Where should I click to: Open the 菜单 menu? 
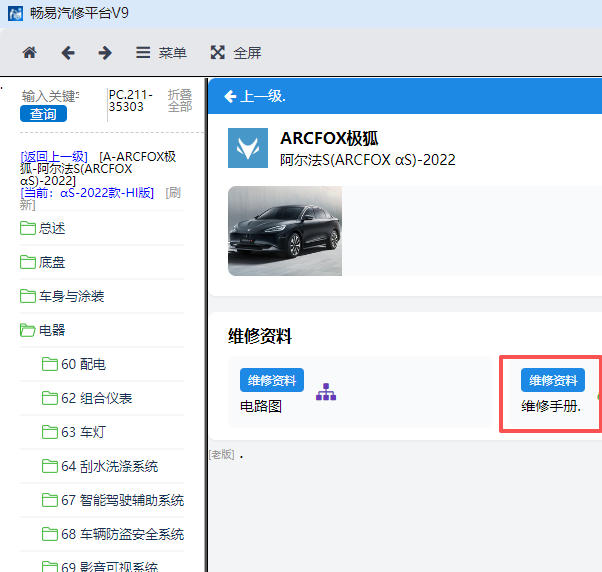click(x=161, y=53)
